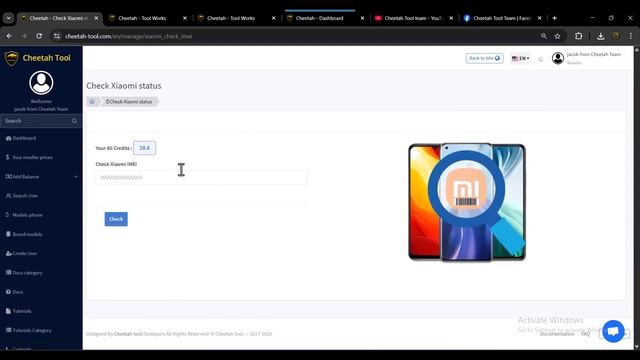Open the notifications bell icon

coord(541,59)
